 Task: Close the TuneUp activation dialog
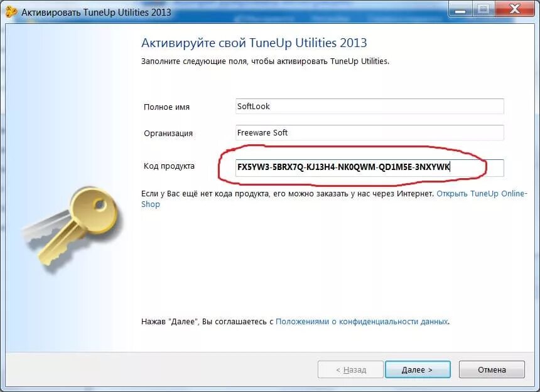point(514,9)
